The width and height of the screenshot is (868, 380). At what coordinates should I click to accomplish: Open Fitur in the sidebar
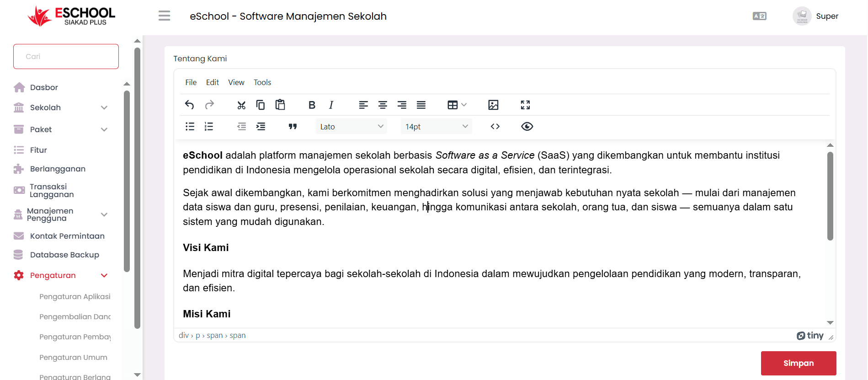click(38, 150)
